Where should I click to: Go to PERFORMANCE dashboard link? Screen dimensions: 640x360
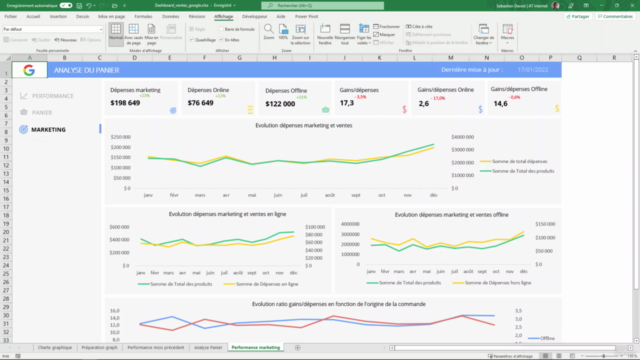coord(53,96)
